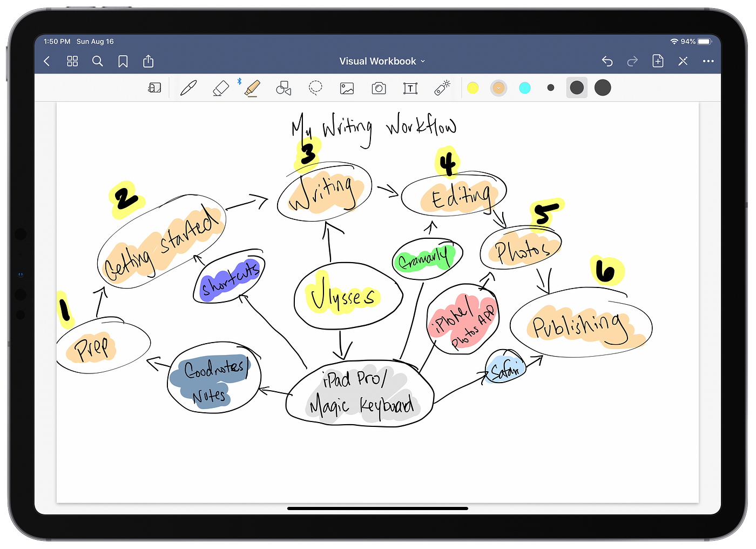Tap the 'Getting started' bubble
756x549 pixels.
click(x=161, y=242)
